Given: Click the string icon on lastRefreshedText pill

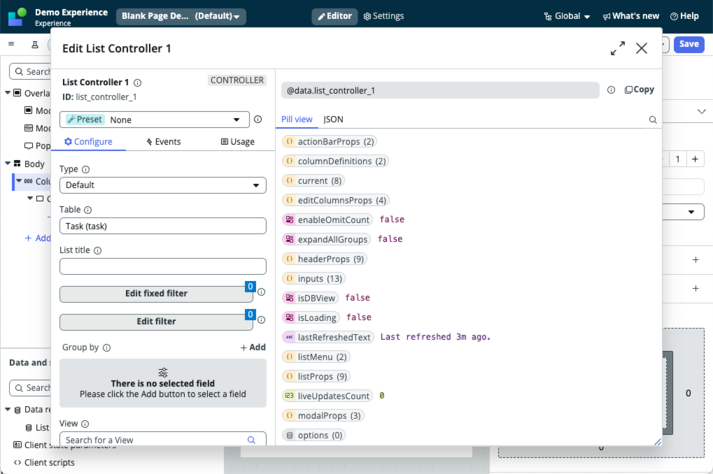Looking at the screenshot, I should 289,337.
